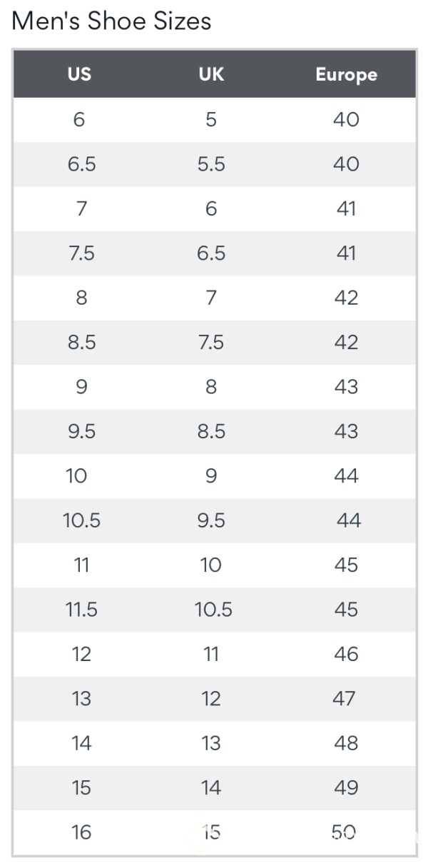Click UK size 9.5 cell
Screen dimensions: 428x868
[211, 520]
